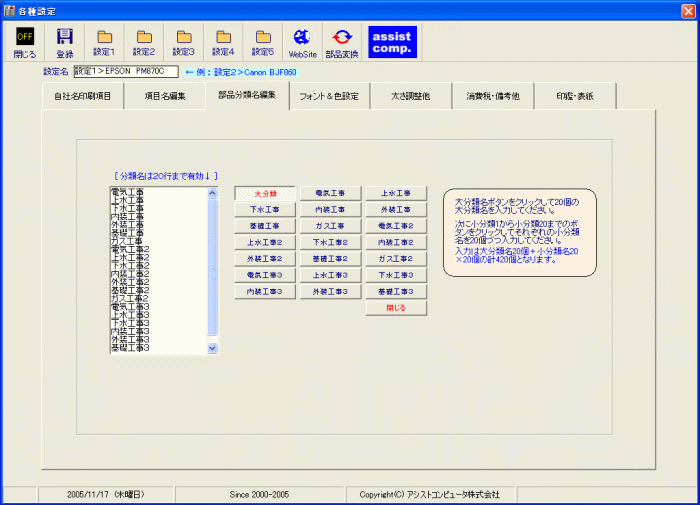Viewport: 700px width, 505px height.
Task: Open the 太さ調整他 tab
Action: click(x=411, y=96)
